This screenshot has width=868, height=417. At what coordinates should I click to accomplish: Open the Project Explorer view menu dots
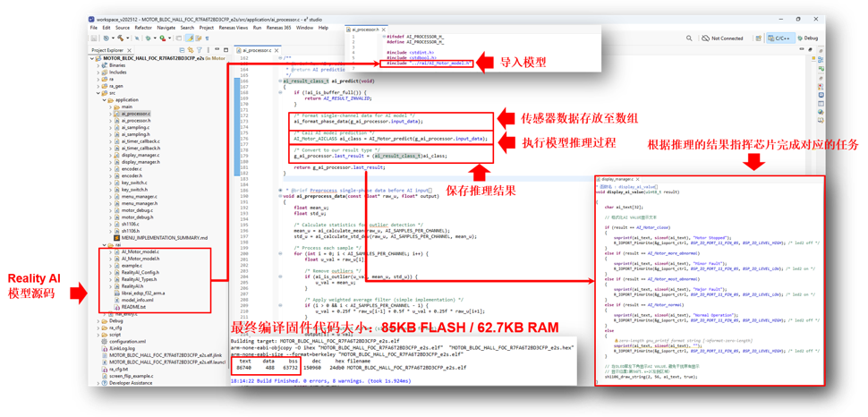tap(208, 50)
